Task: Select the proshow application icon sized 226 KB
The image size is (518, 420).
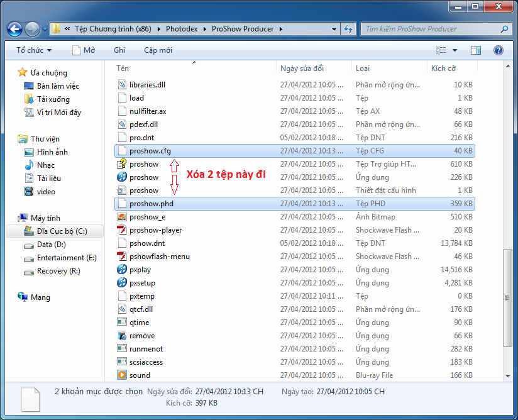Action: [x=122, y=177]
